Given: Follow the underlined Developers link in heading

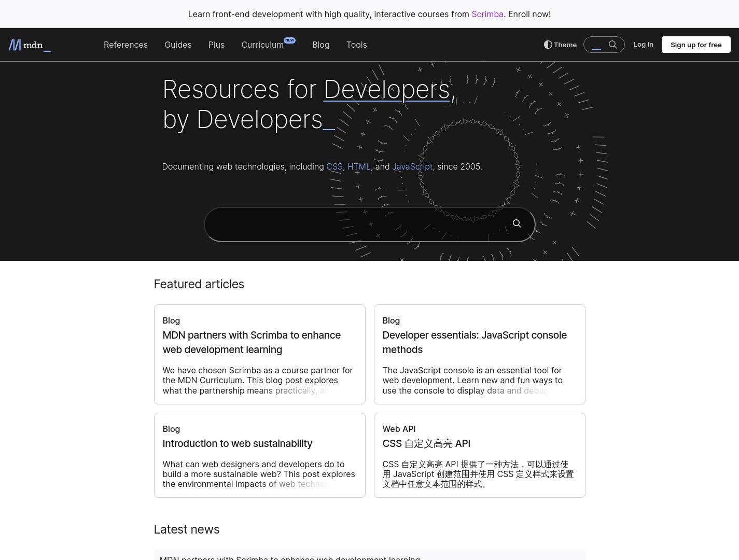Looking at the screenshot, I should [387, 89].
